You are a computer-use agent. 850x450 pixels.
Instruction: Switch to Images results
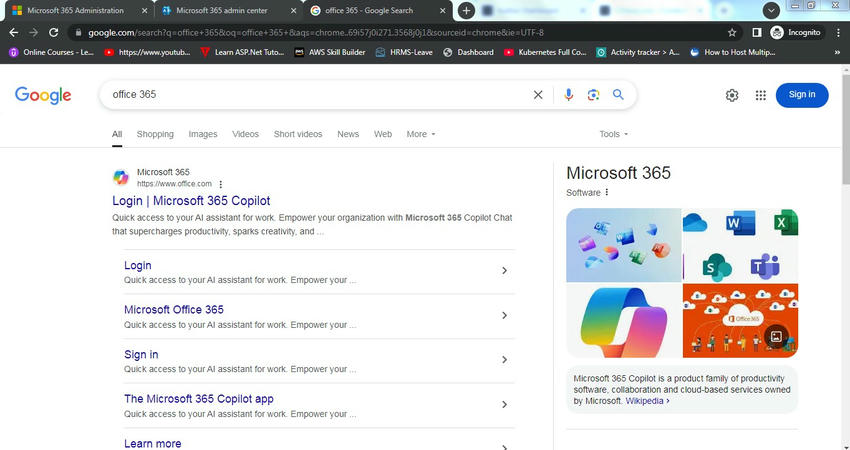(x=203, y=134)
